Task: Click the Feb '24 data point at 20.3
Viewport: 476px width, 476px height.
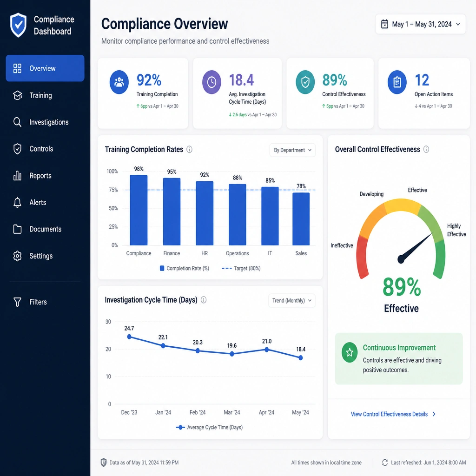Action: coord(198,350)
